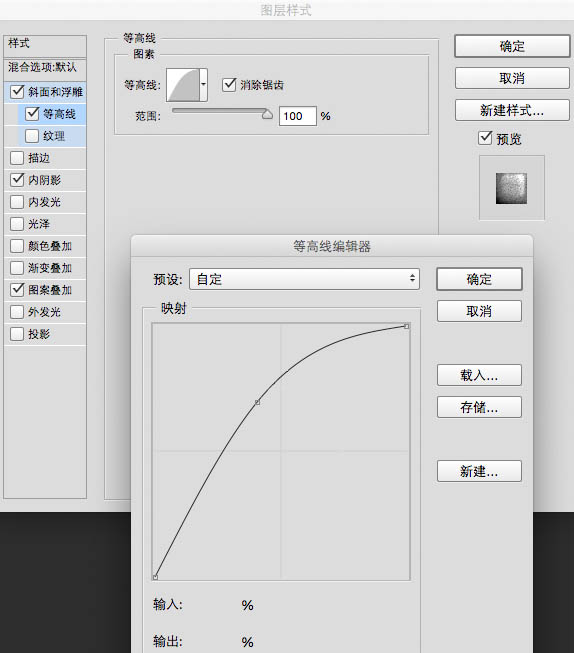Select the top-right curve endpoint

[x=407, y=326]
